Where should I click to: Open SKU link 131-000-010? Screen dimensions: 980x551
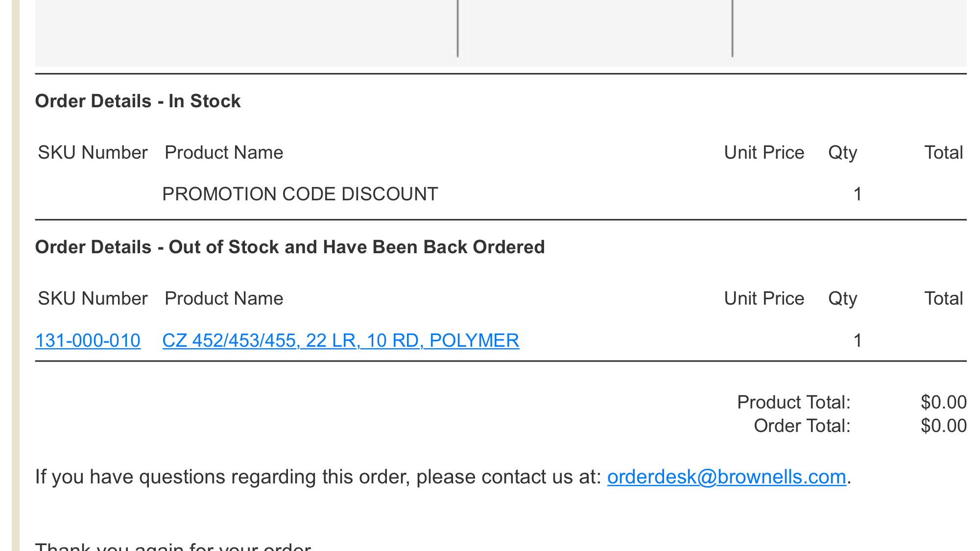[x=88, y=340]
